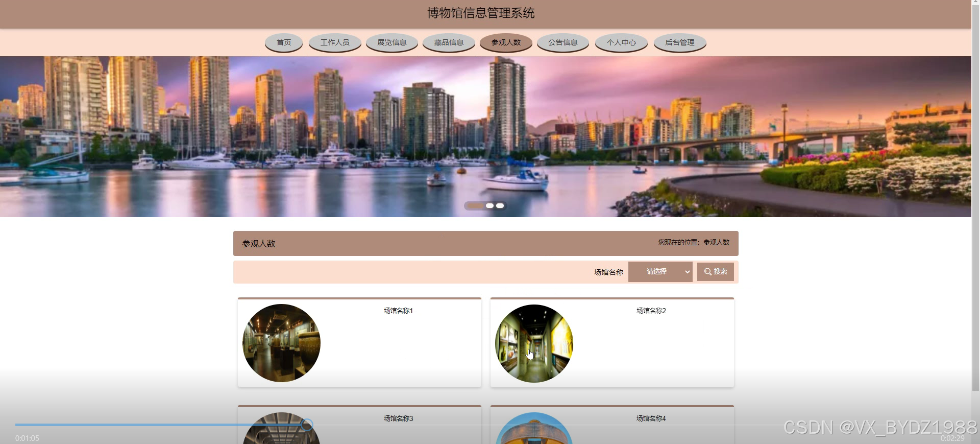The width and height of the screenshot is (980, 444).
Task: Click the 参观人数 navigation tab
Action: [x=506, y=42]
